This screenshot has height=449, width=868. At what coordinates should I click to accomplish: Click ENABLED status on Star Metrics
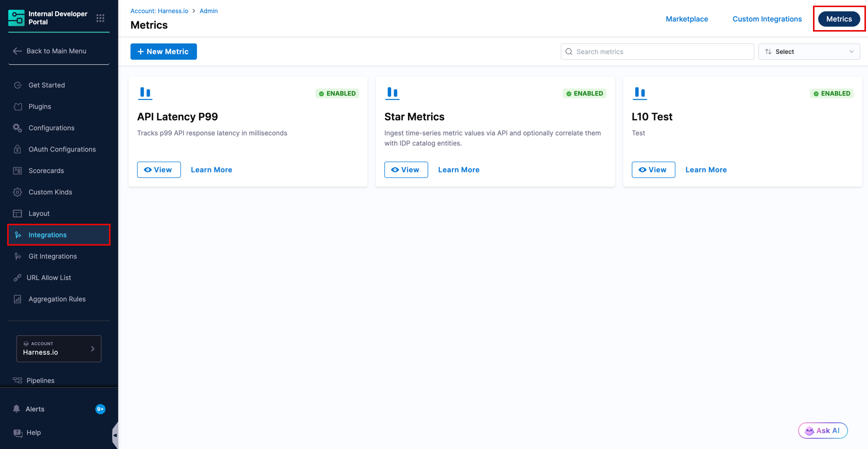coord(584,93)
